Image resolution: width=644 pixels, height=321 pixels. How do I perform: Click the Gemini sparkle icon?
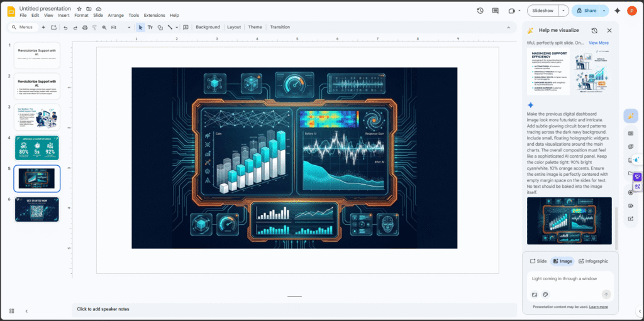(617, 11)
